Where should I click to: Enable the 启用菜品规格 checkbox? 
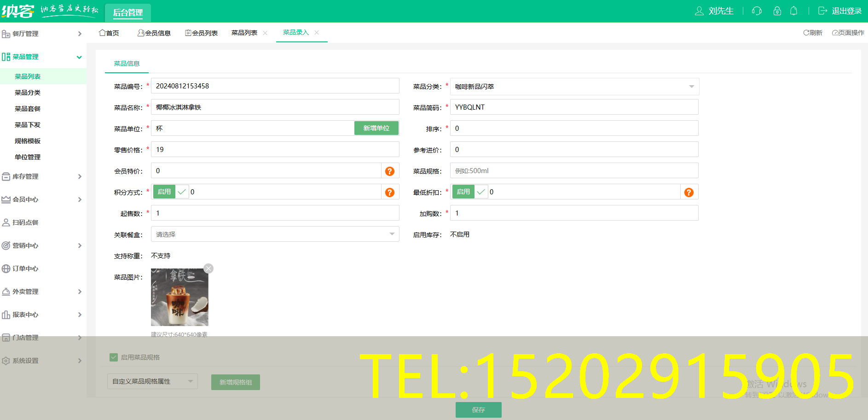[113, 357]
